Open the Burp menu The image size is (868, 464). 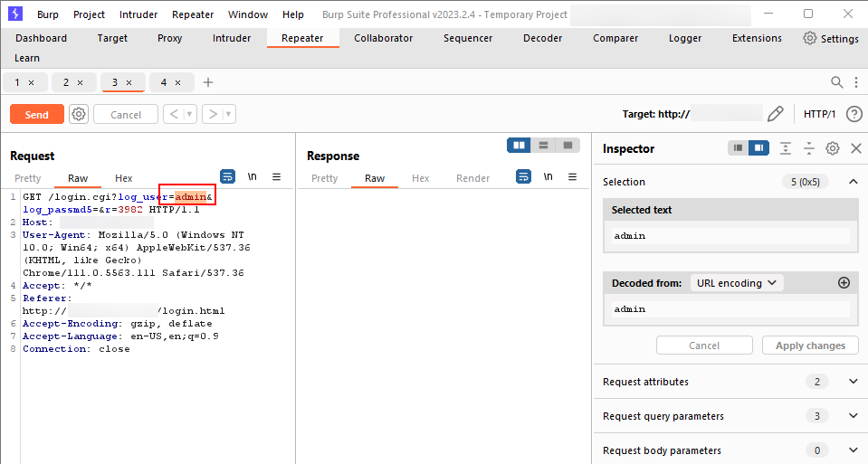point(48,14)
